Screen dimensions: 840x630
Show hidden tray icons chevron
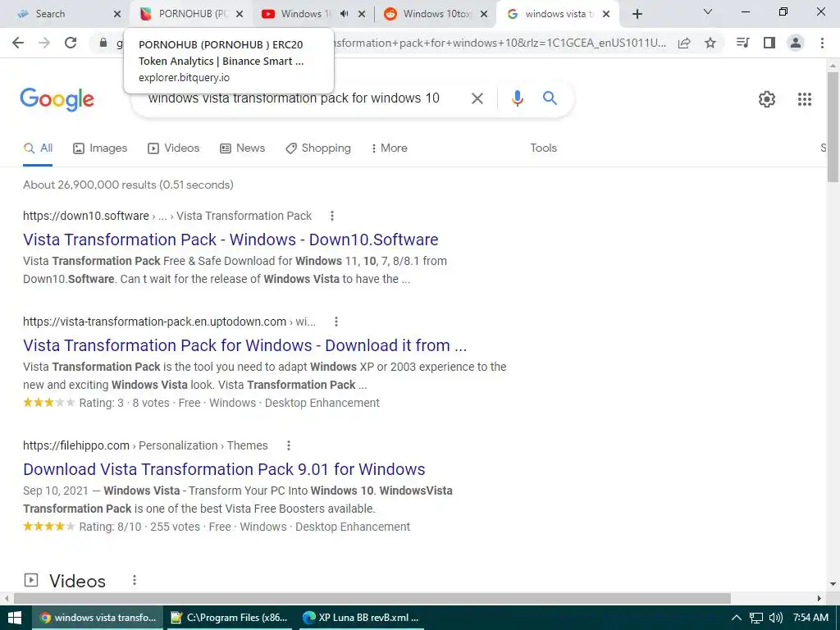(737, 618)
